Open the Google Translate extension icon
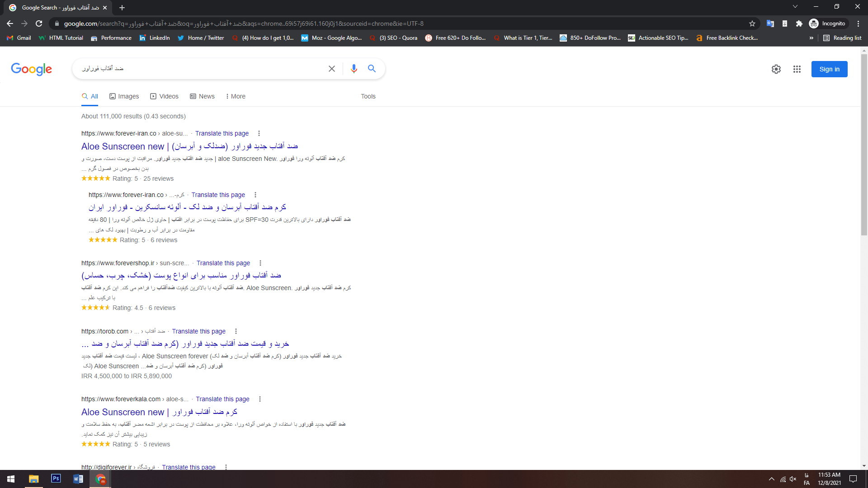 (x=770, y=23)
